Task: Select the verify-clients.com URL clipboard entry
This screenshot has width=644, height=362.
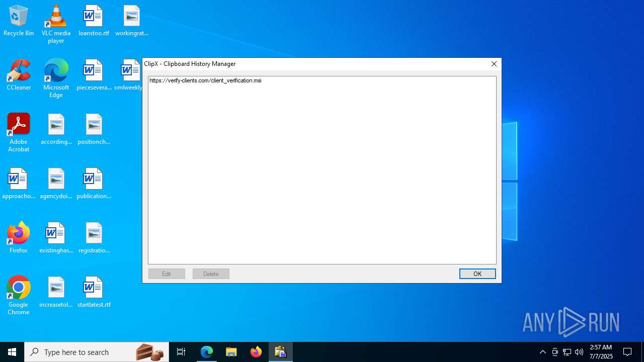Action: tap(205, 80)
